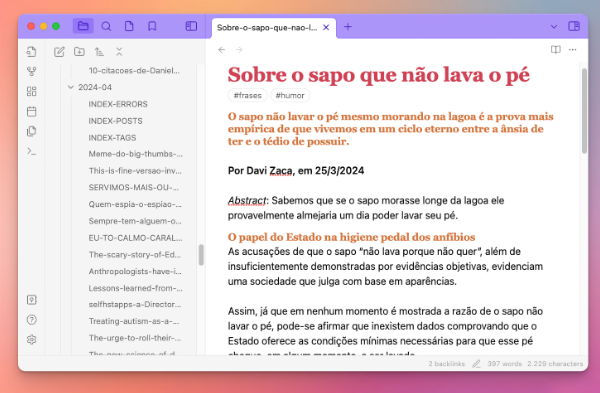Click title Sobre o sapo que não lava o pé

378,75
